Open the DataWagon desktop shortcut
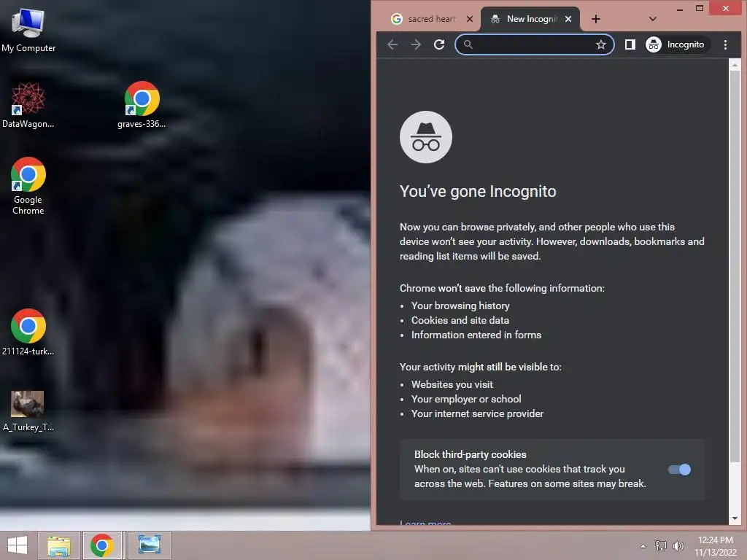Viewport: 747px width, 560px height. (28, 105)
